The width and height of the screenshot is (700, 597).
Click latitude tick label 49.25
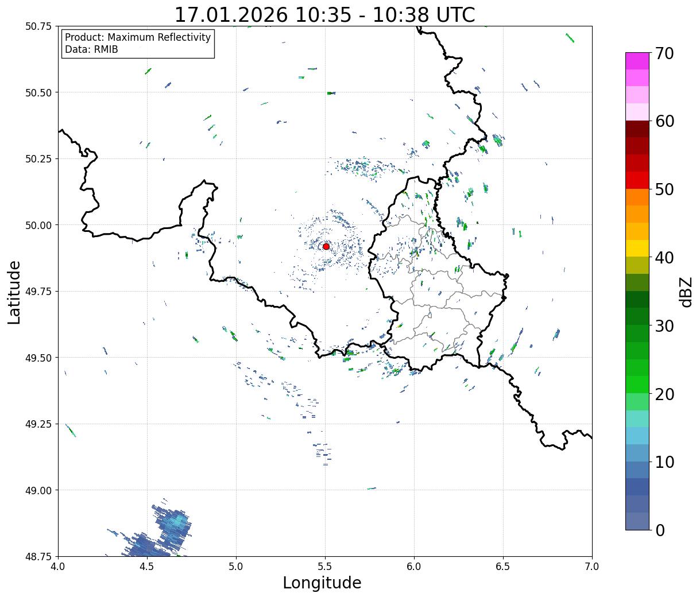38,424
